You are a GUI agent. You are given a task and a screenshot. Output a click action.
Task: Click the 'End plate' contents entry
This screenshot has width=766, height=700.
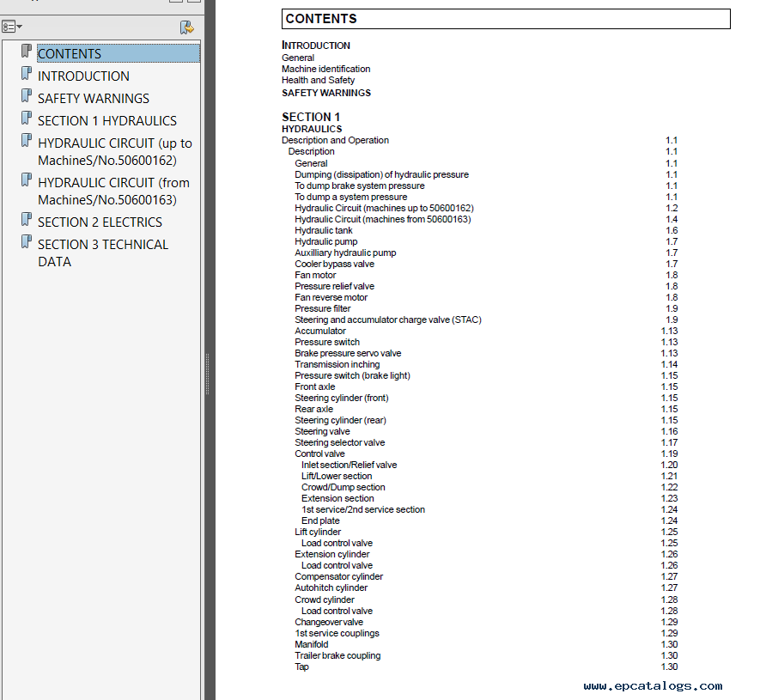click(320, 521)
